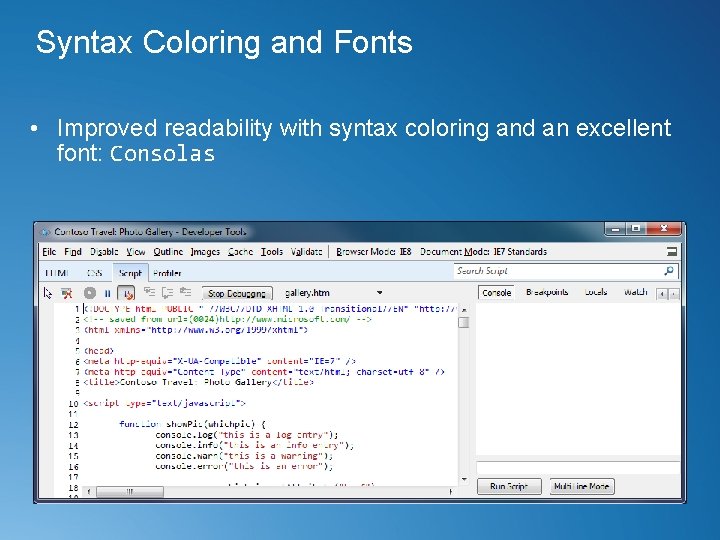The image size is (720, 540).
Task: Click the console.error code line
Action: (x=244, y=466)
